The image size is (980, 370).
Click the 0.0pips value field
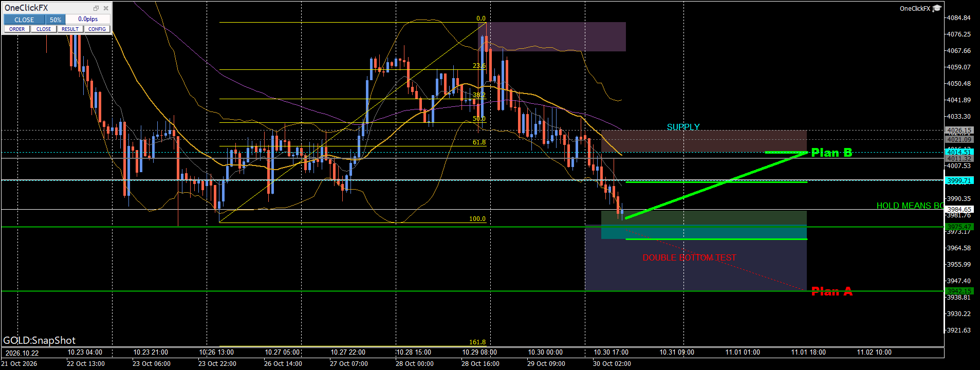[x=88, y=19]
